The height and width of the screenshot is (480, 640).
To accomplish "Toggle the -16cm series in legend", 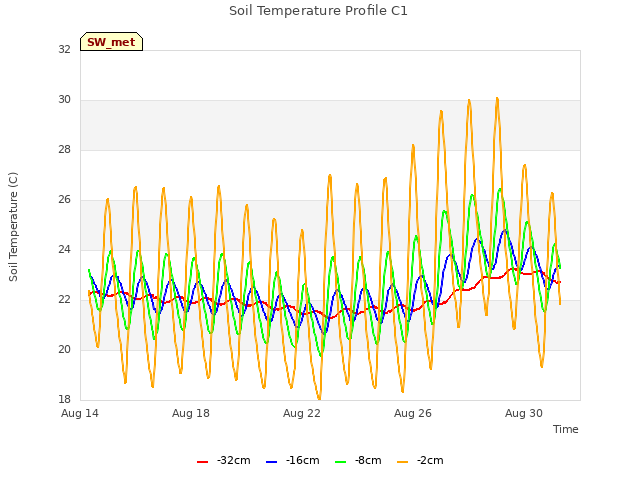I will pyautogui.click(x=292, y=460).
